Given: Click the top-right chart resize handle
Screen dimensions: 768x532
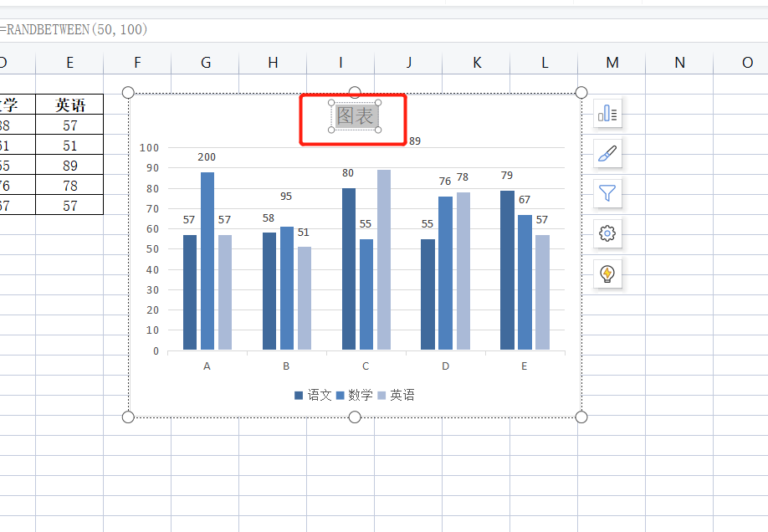Looking at the screenshot, I should [581, 93].
